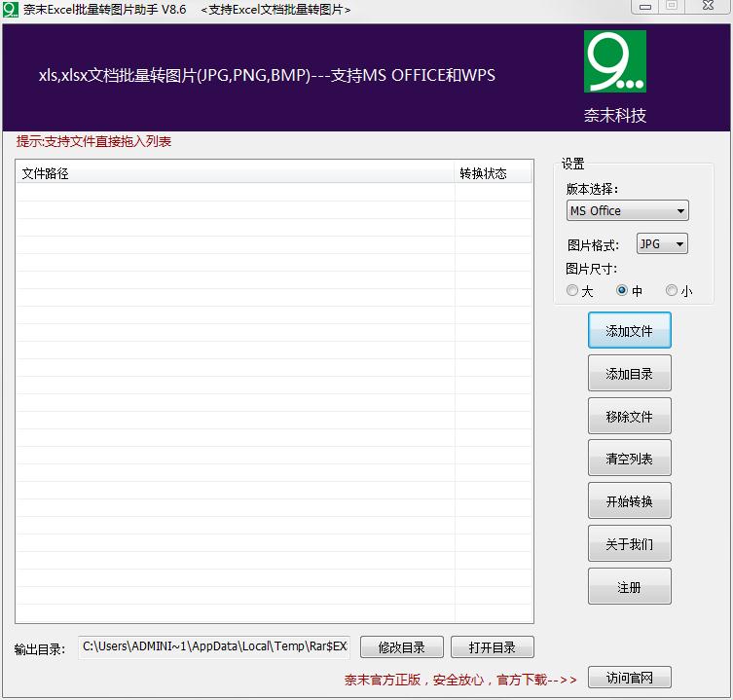
Task: Open the 版本选择 MS Office dropdown
Action: [x=627, y=211]
